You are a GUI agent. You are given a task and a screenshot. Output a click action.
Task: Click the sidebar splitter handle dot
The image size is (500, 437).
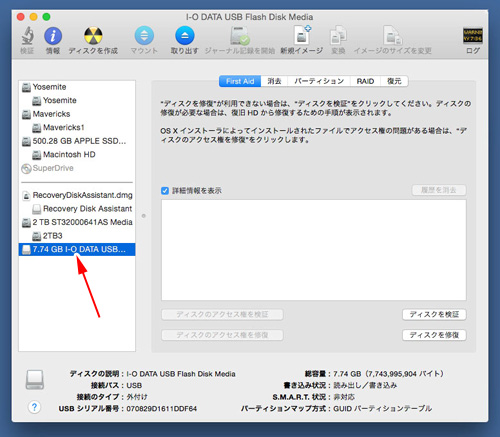pyautogui.click(x=144, y=216)
